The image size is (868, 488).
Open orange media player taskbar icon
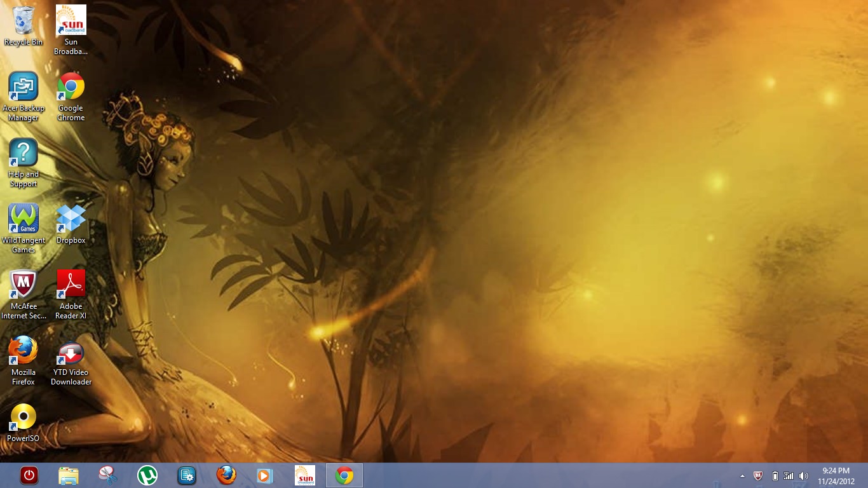[266, 475]
